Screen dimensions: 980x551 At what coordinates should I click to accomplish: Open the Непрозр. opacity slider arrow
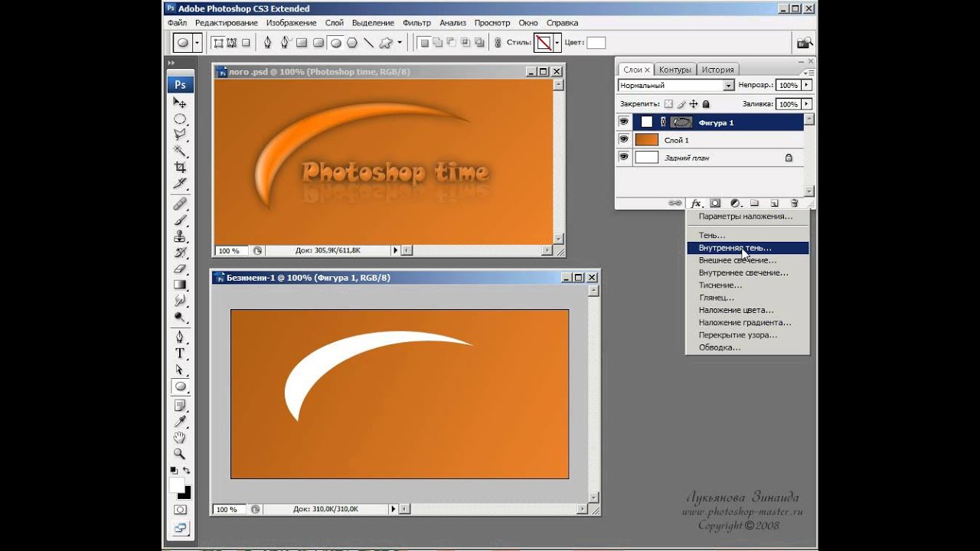(807, 86)
